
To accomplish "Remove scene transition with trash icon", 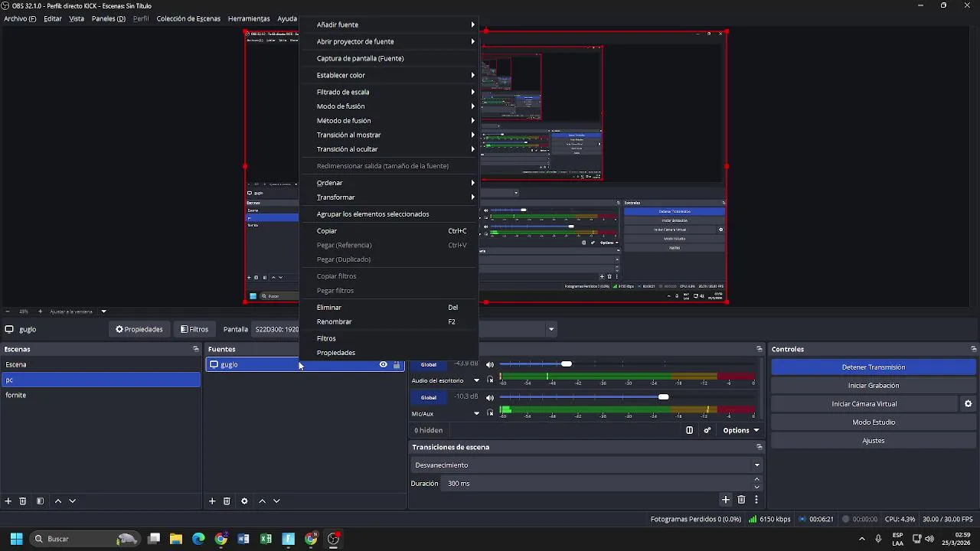I will [x=741, y=500].
